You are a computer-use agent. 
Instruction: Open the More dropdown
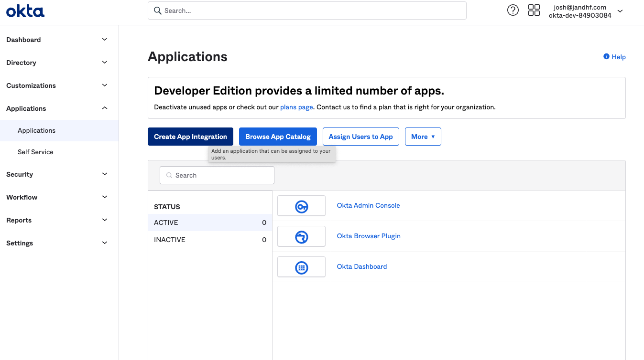(x=423, y=137)
